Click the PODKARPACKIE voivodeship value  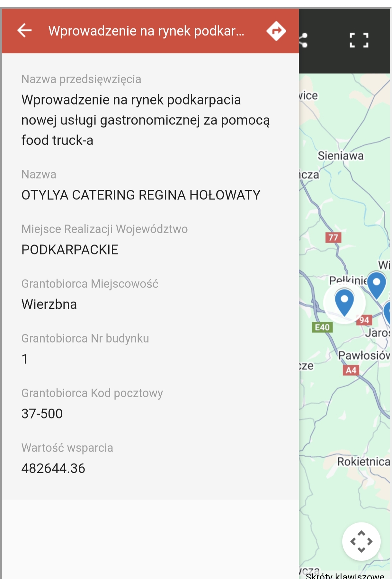[x=70, y=250]
